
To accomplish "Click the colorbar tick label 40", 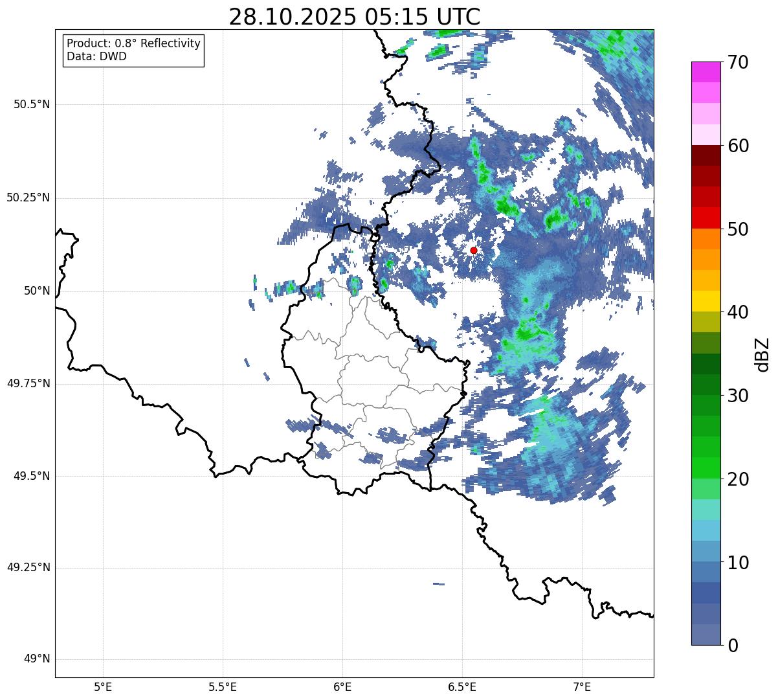I will coord(738,312).
